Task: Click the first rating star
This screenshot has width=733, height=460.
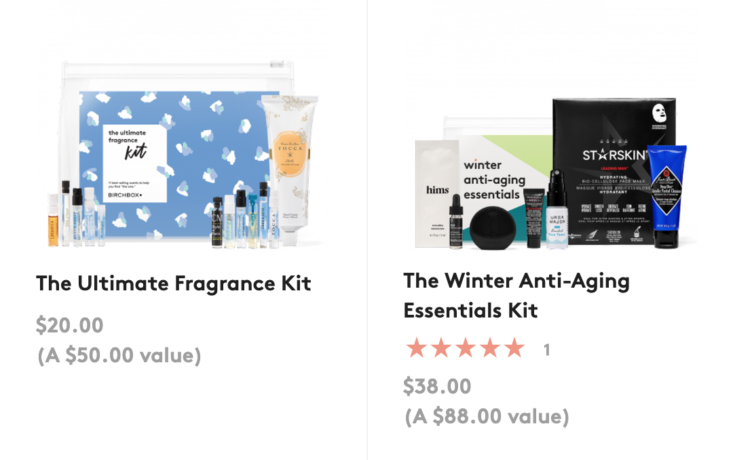Action: tap(416, 348)
